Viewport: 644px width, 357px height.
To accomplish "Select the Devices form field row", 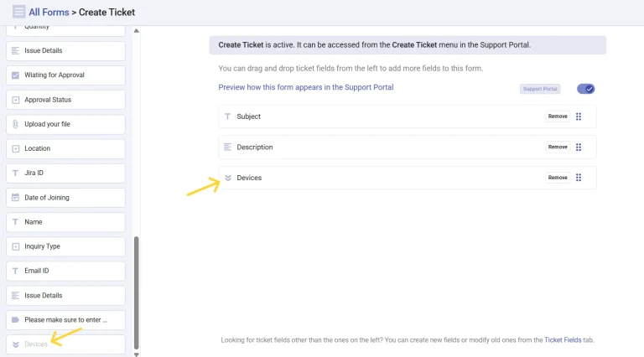I will click(408, 178).
